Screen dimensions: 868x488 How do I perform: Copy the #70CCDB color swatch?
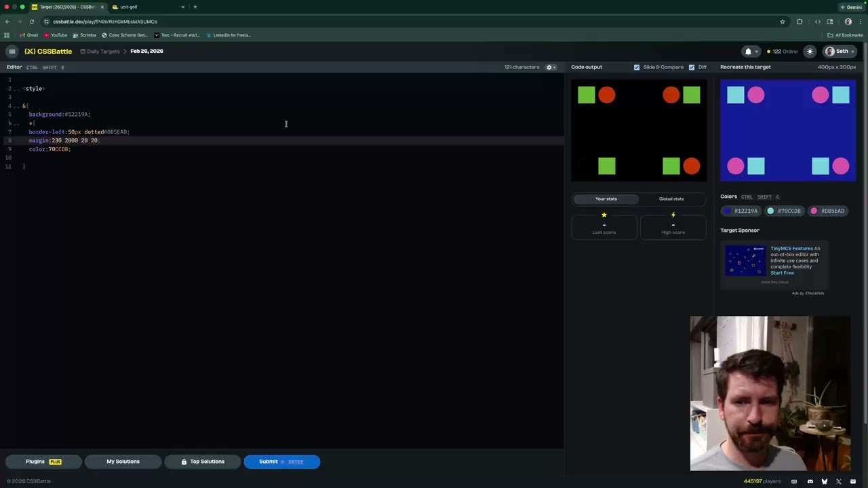[784, 211]
